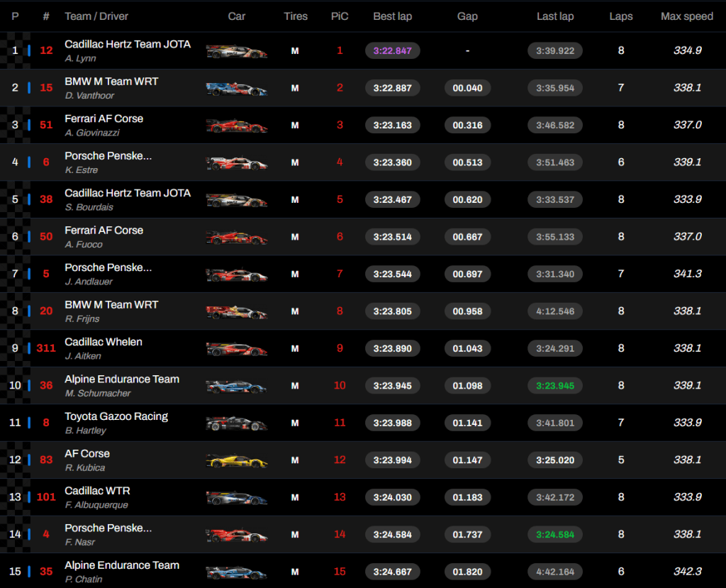Screen dimensions: 726x588
Task: Click the Car column header
Action: point(237,16)
